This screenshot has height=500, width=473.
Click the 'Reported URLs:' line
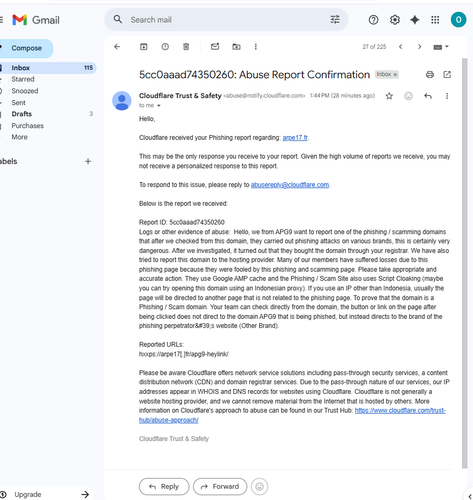[x=161, y=345]
